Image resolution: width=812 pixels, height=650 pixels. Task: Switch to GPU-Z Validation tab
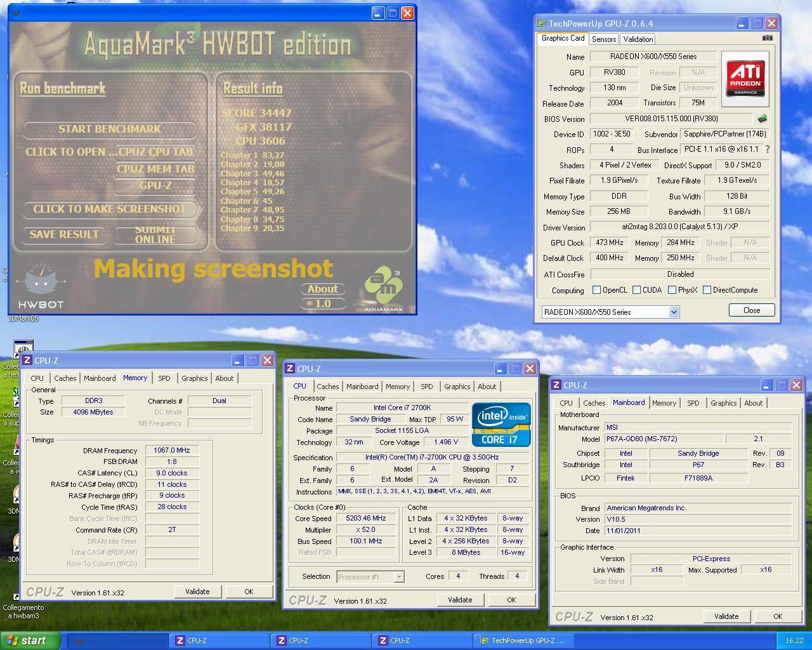click(638, 39)
